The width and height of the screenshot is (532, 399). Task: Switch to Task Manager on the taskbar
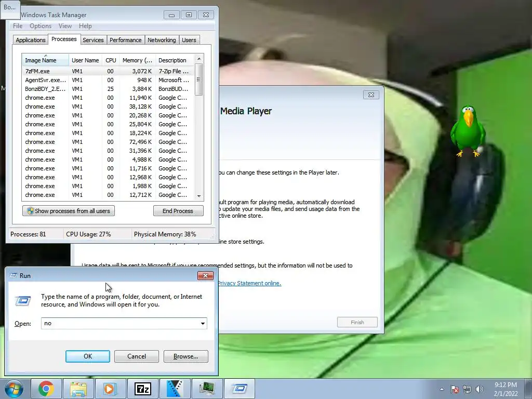coord(207,389)
